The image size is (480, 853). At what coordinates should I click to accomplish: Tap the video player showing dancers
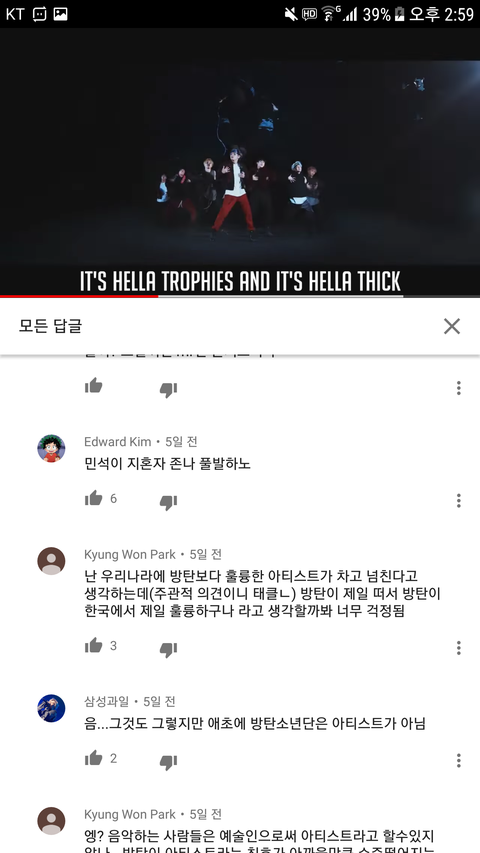(x=240, y=162)
